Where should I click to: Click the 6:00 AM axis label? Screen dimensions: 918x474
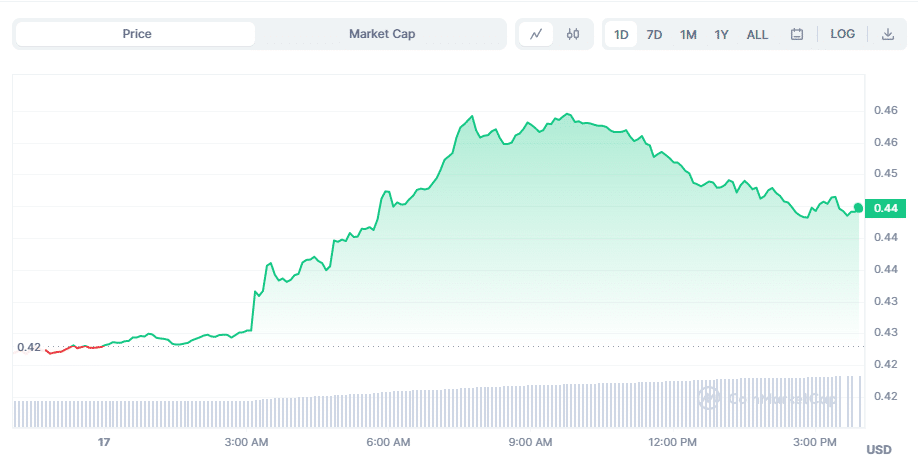(388, 442)
